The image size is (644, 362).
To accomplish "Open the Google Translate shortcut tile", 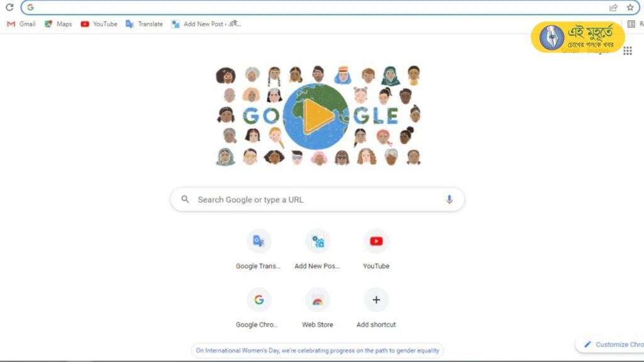I will click(x=258, y=250).
